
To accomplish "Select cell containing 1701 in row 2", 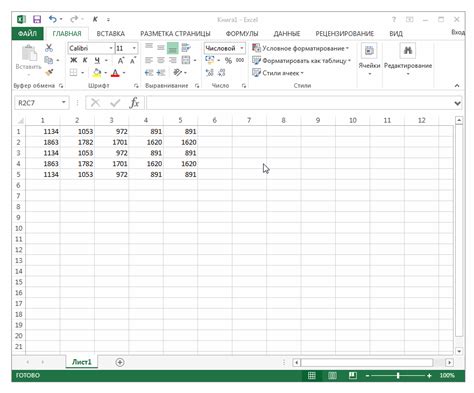I will pyautogui.click(x=112, y=142).
